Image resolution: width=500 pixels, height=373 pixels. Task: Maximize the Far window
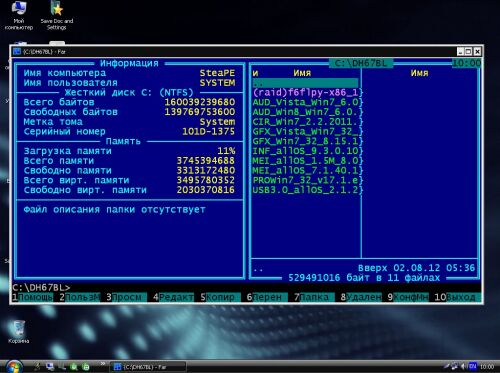[x=468, y=51]
